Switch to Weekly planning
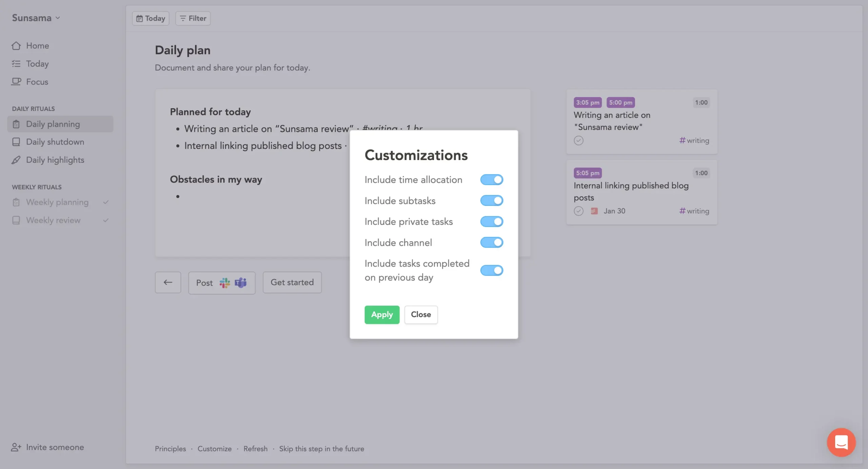The image size is (868, 469). [x=57, y=202]
